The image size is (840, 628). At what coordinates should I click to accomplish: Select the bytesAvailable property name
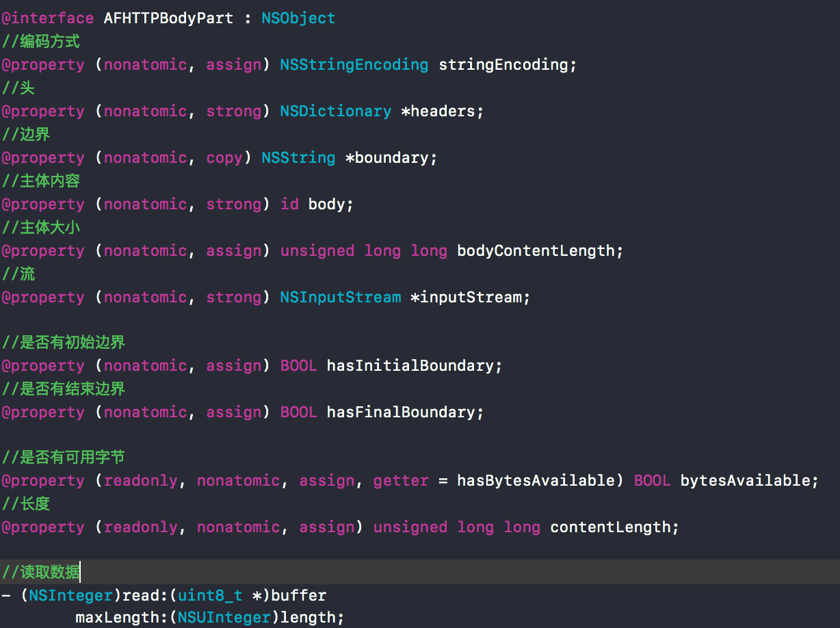click(745, 480)
